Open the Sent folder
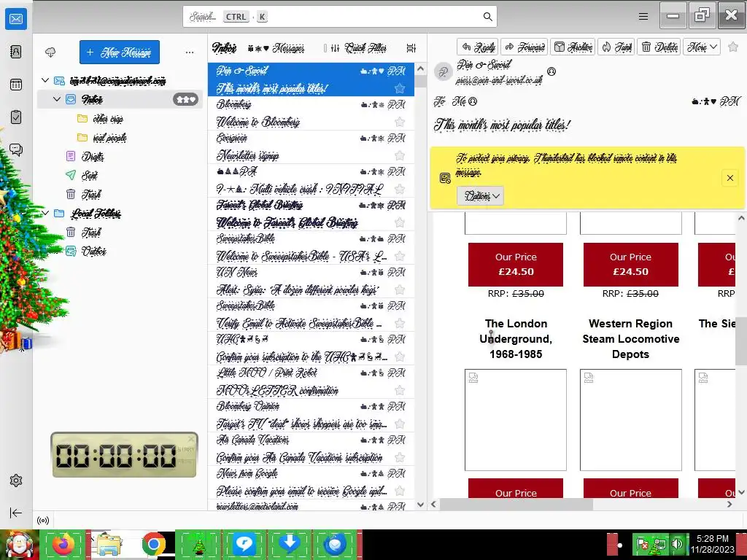This screenshot has width=747, height=560. (90, 175)
